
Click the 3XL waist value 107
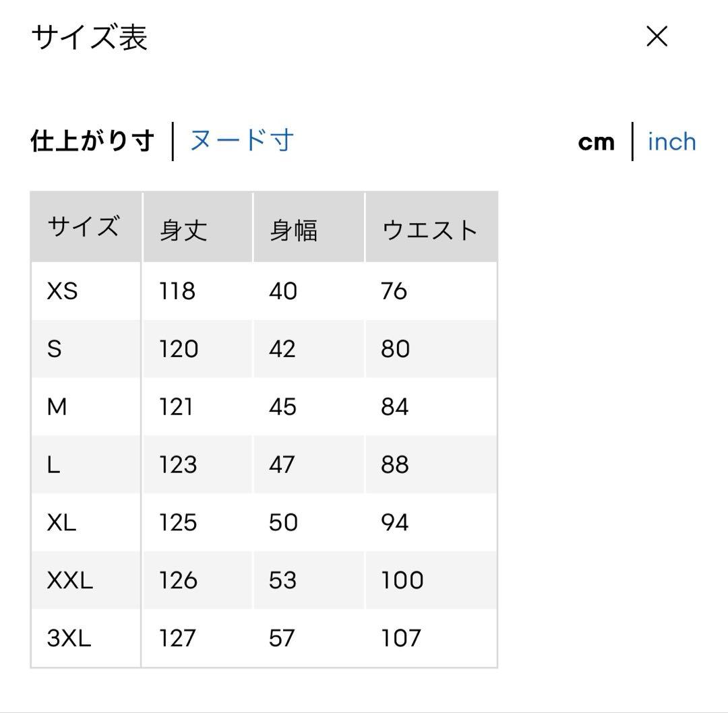pyautogui.click(x=401, y=638)
